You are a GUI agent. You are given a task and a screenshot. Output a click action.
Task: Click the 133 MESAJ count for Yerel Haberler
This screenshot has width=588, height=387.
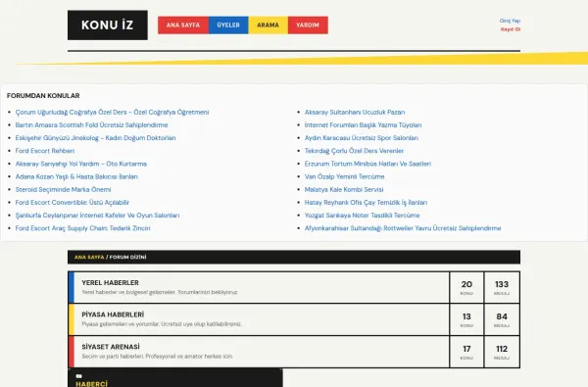[x=502, y=288]
